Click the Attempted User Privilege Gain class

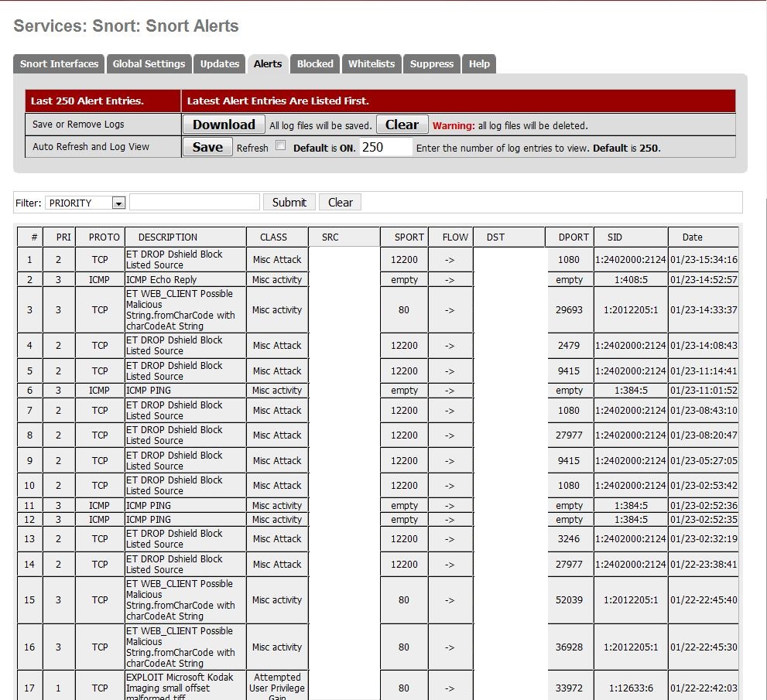tap(277, 686)
